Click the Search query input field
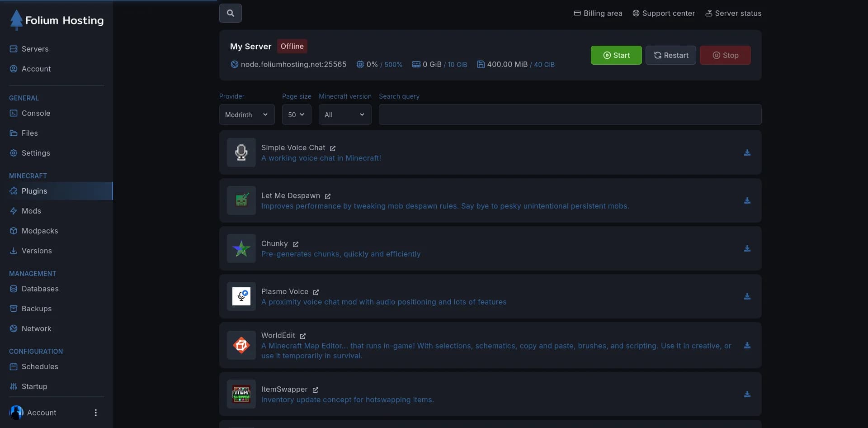The height and width of the screenshot is (428, 868). pyautogui.click(x=570, y=114)
